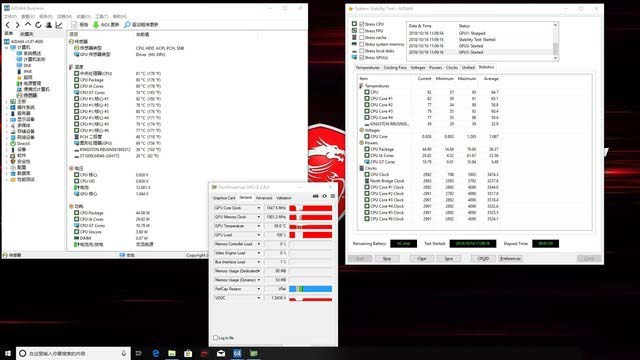Image resolution: width=640 pixels, height=360 pixels.
Task: Open the GPU Memory Clock sensor dropdown
Action: (258, 217)
